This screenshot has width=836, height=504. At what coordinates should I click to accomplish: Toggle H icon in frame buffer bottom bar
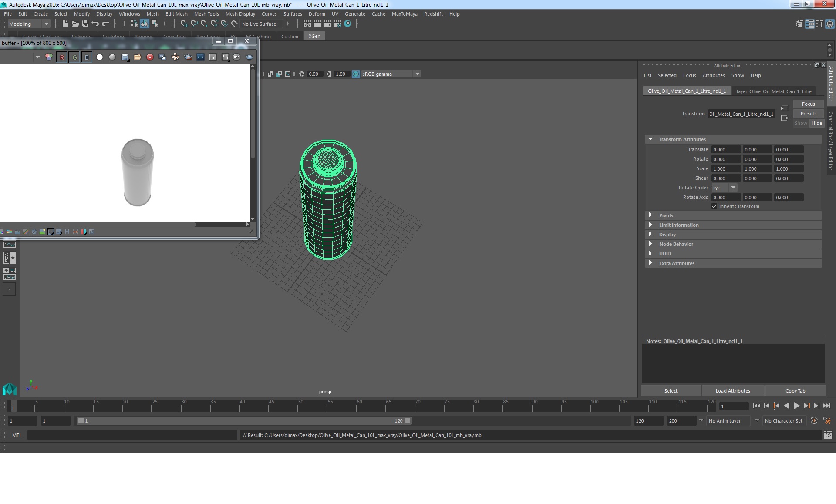point(67,232)
